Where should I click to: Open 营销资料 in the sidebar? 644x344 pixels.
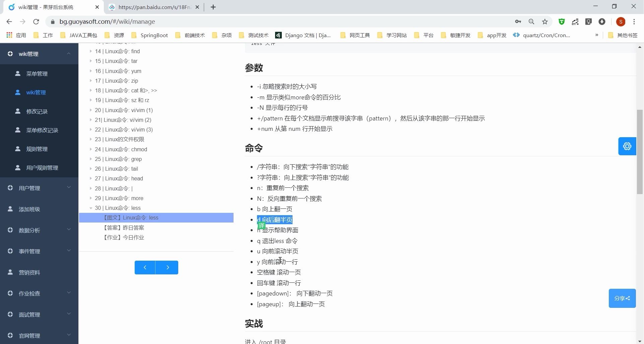[39, 272]
